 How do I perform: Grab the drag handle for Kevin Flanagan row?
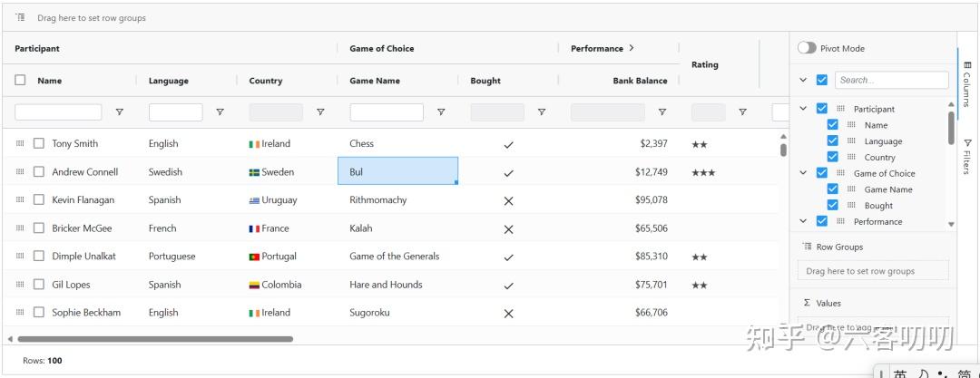20,200
